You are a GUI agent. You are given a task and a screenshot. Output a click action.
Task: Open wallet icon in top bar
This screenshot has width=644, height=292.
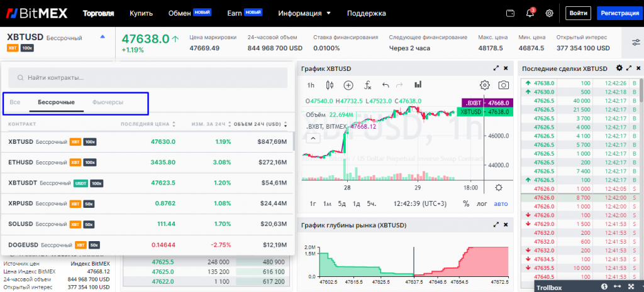pyautogui.click(x=510, y=13)
